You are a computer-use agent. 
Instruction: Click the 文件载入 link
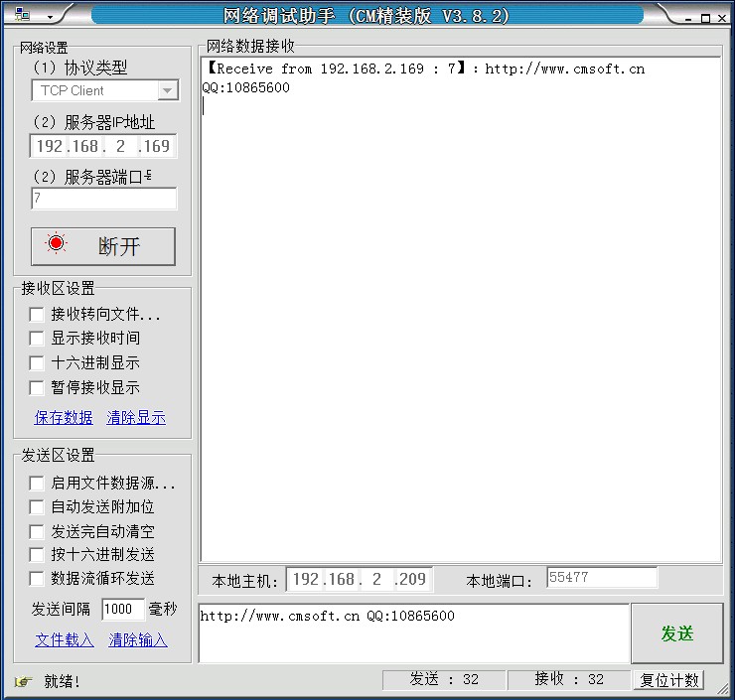(65, 639)
